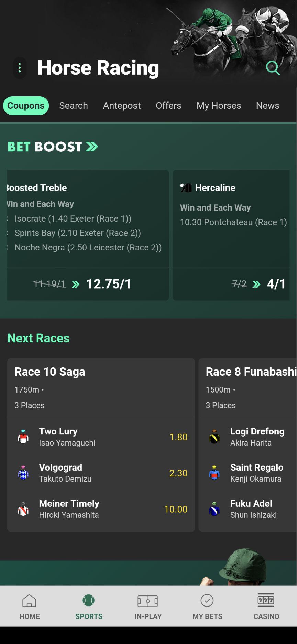297x644 pixels.
Task: Tap the chevron beside Hercaline's 4/1 odds
Action: click(x=256, y=284)
